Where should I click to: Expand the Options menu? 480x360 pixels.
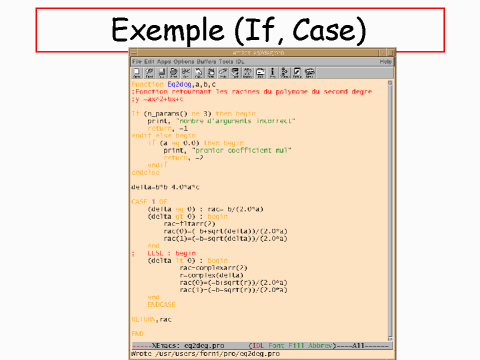(x=184, y=62)
